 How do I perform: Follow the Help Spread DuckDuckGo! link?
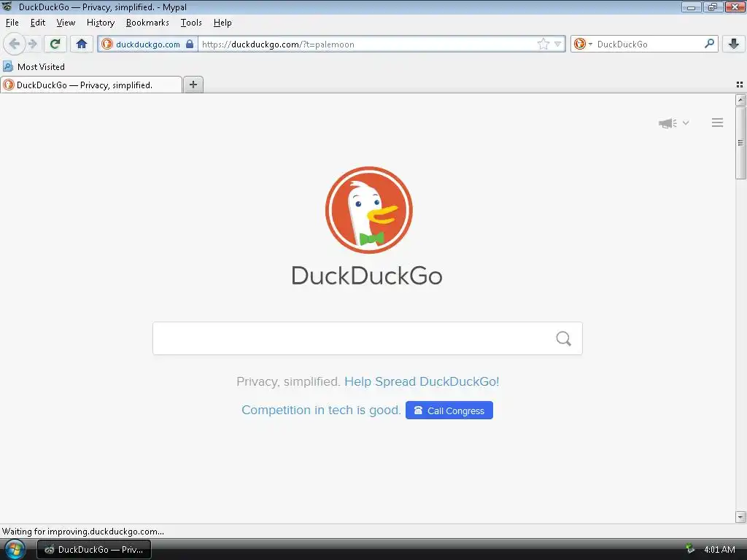click(422, 381)
